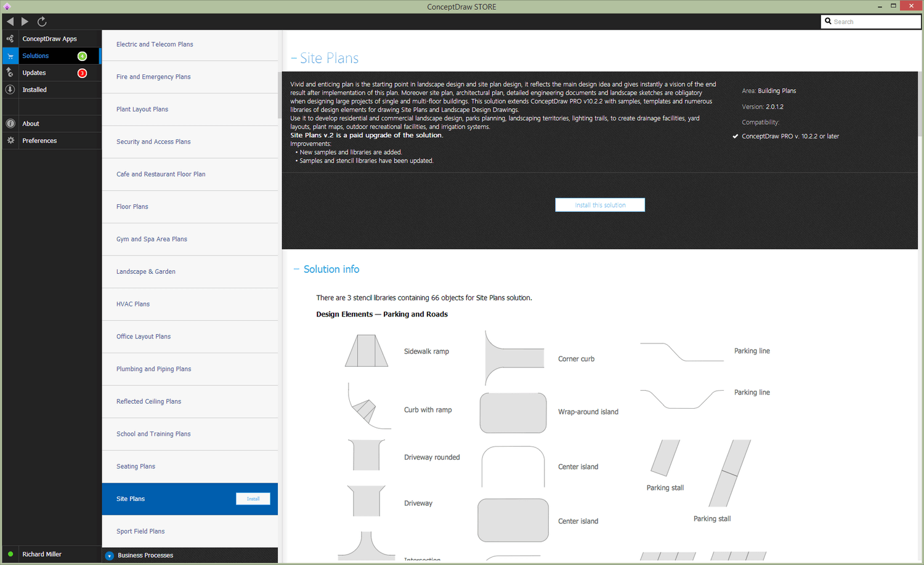Open the Updates section
Viewport: 924px width, 565px height.
point(52,73)
